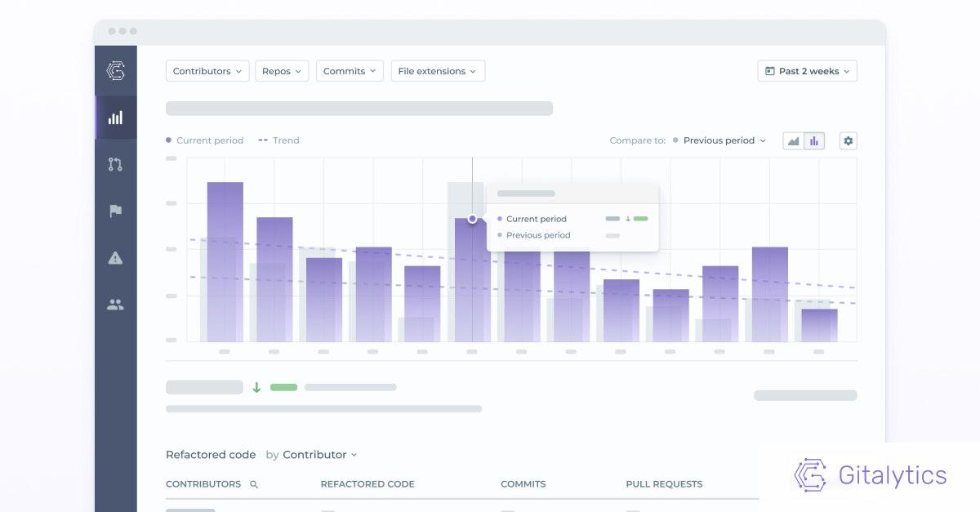
Task: Open the bar chart analytics section
Action: tap(115, 118)
